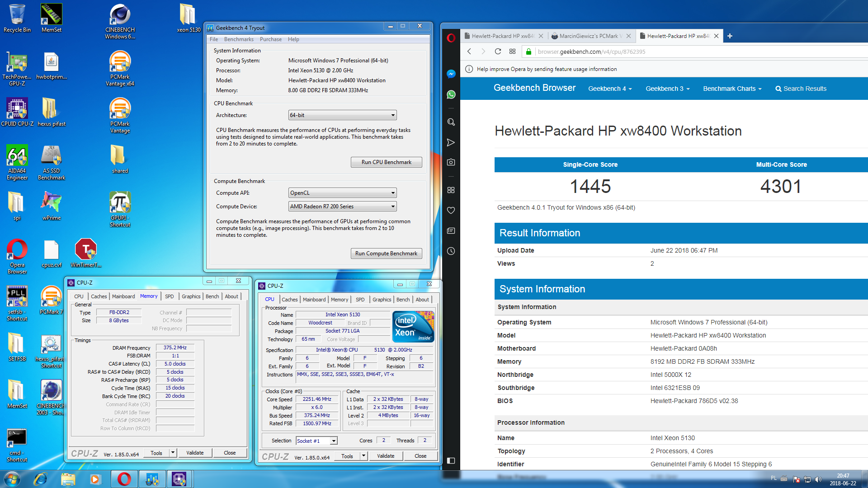Screen dimensions: 868x488
Task: Open CPUID CPU-Z desktop icon
Action: 17,112
